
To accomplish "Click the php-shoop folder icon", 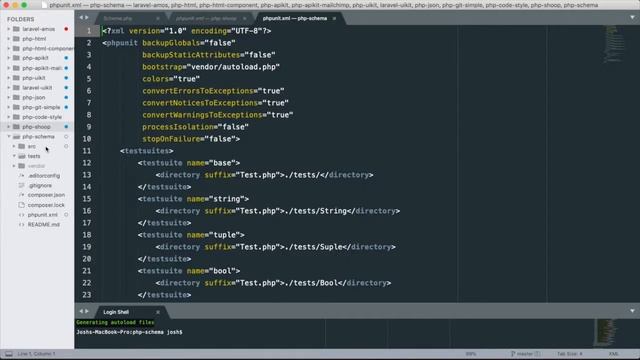I will (16, 127).
